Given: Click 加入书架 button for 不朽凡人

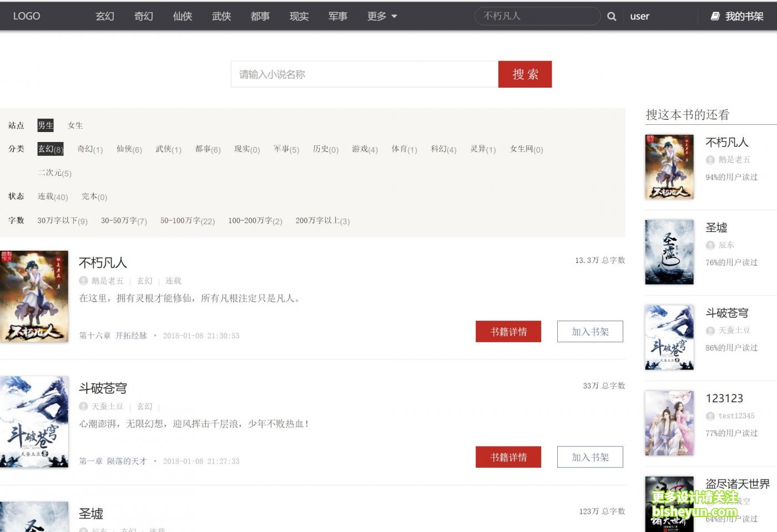Looking at the screenshot, I should [x=590, y=332].
